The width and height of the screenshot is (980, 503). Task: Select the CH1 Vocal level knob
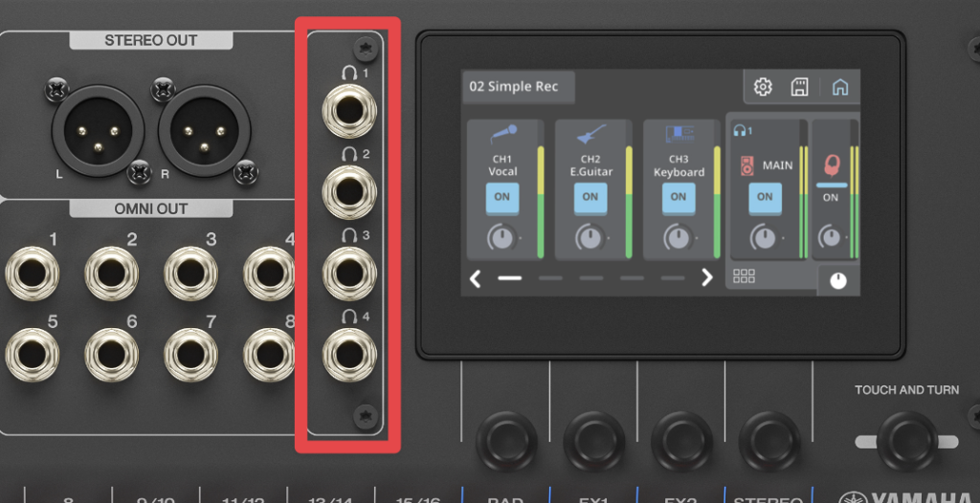501,236
